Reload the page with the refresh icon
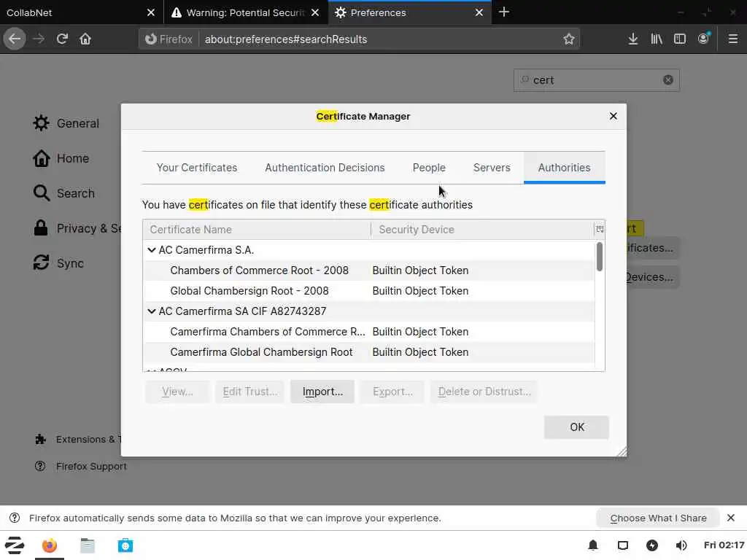Screen dimensions: 747x560 pyautogui.click(x=62, y=39)
